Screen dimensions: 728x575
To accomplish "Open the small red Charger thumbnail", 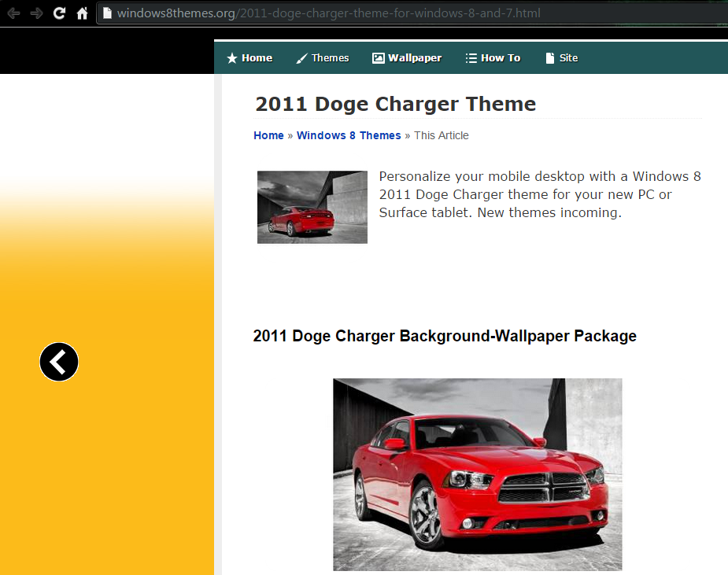I will pyautogui.click(x=312, y=207).
